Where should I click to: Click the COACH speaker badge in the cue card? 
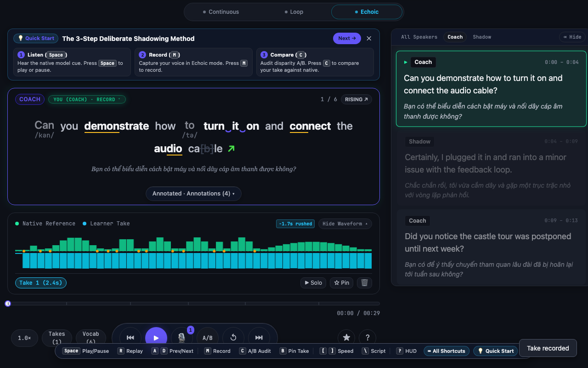point(30,99)
